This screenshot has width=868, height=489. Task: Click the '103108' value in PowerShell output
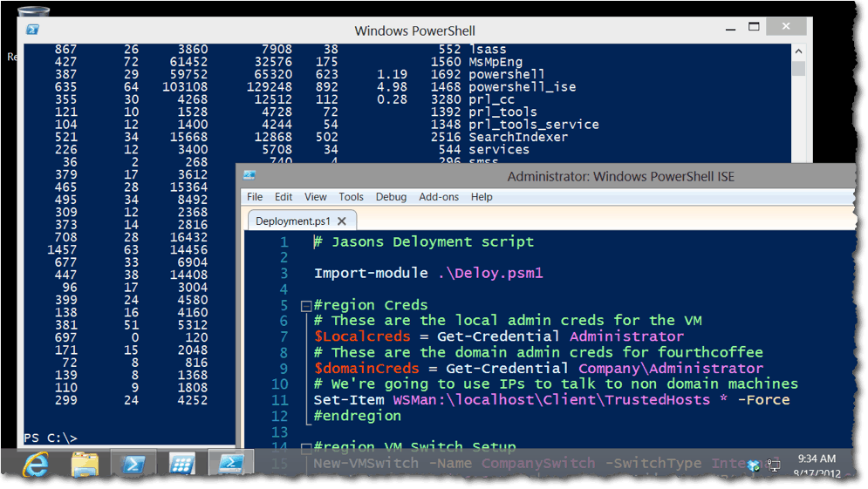185,87
